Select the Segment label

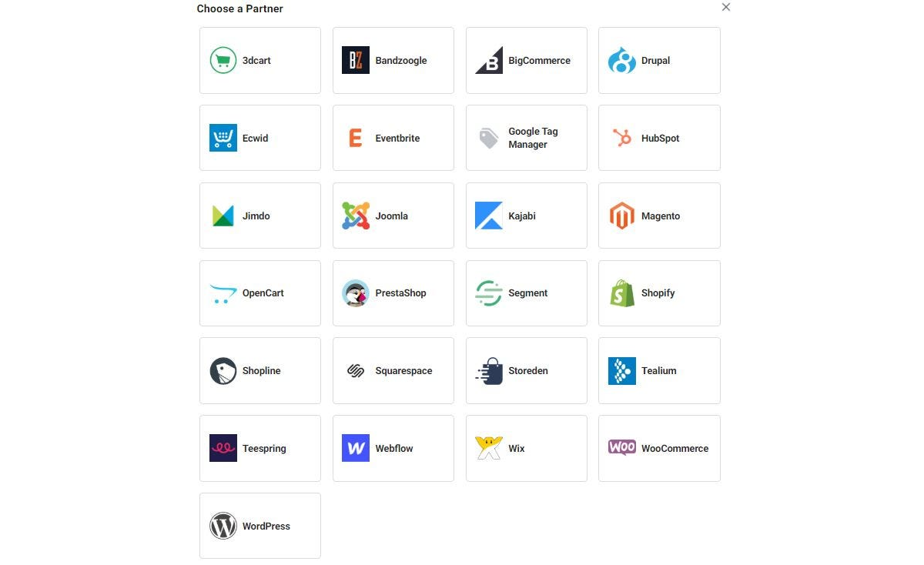[x=528, y=293]
